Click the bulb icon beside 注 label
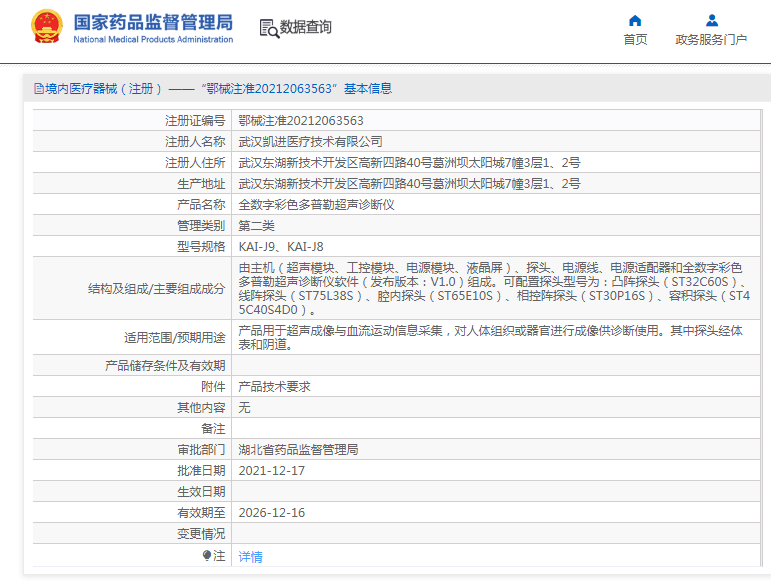This screenshot has width=771, height=581. (207, 555)
